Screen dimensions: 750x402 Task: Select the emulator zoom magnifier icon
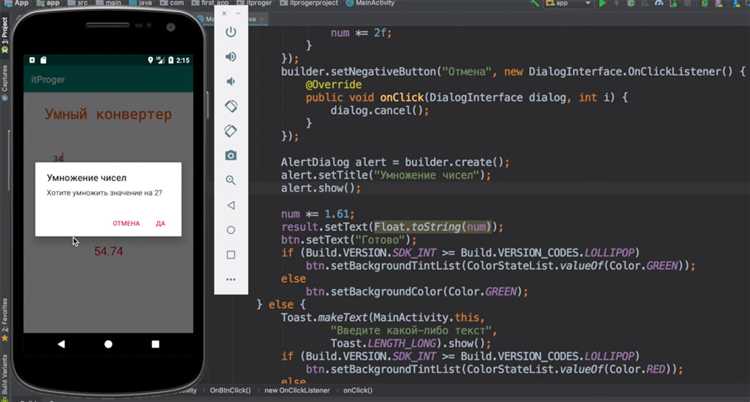pyautogui.click(x=231, y=180)
